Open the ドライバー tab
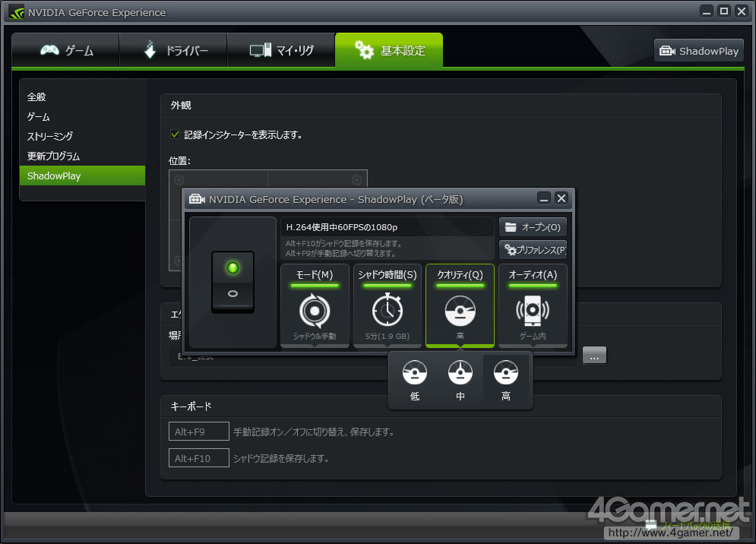 [173, 50]
